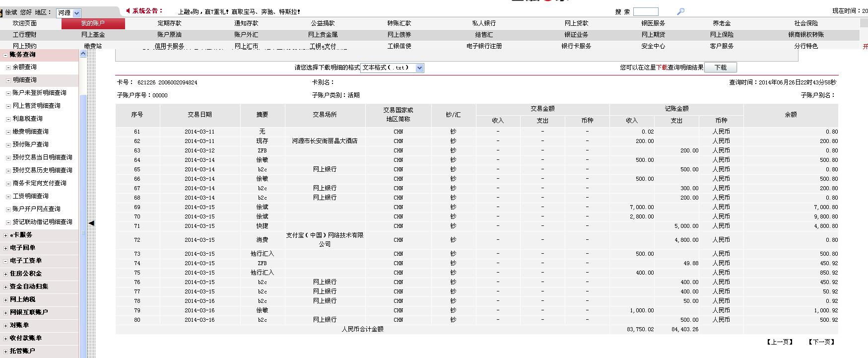Select 明细查询 in the sidebar

pyautogui.click(x=24, y=80)
